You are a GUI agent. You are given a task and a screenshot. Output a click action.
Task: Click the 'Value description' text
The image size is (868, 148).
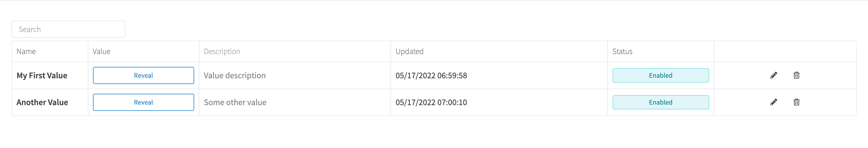(234, 75)
